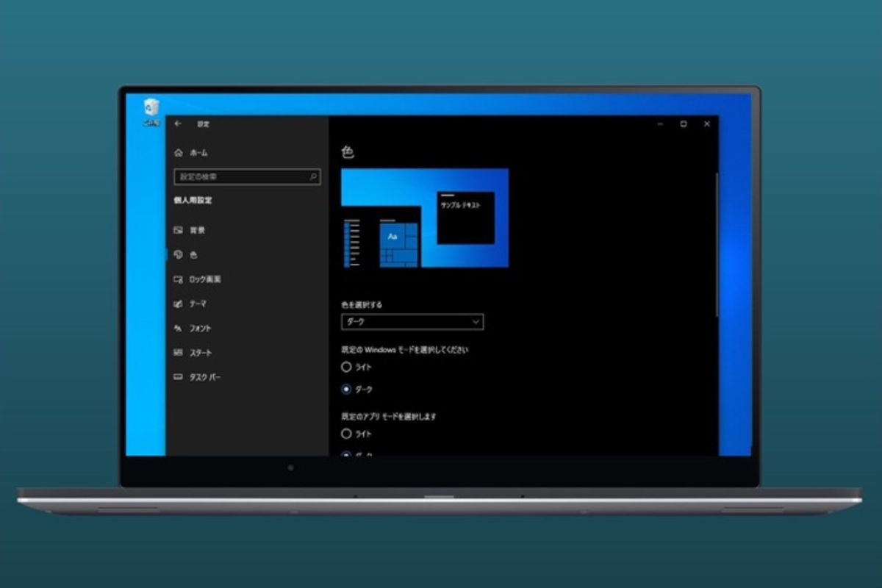Click the 個人用設定 heading text
The height and width of the screenshot is (588, 882).
[193, 201]
